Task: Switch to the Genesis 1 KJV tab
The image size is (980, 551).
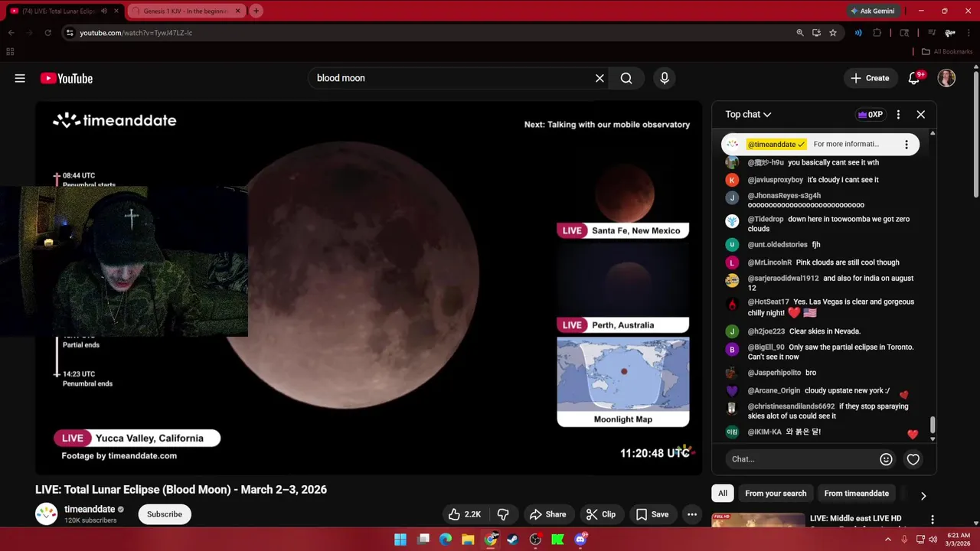Action: tap(186, 11)
